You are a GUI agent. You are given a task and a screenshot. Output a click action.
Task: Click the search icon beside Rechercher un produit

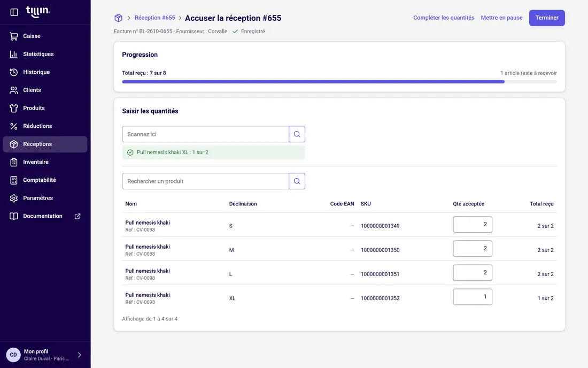(x=297, y=181)
